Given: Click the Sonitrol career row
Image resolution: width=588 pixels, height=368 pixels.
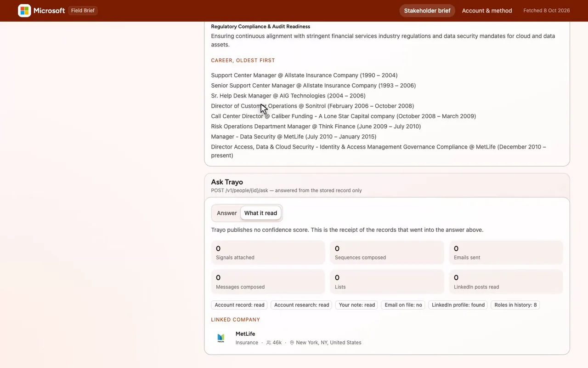Looking at the screenshot, I should [x=312, y=106].
